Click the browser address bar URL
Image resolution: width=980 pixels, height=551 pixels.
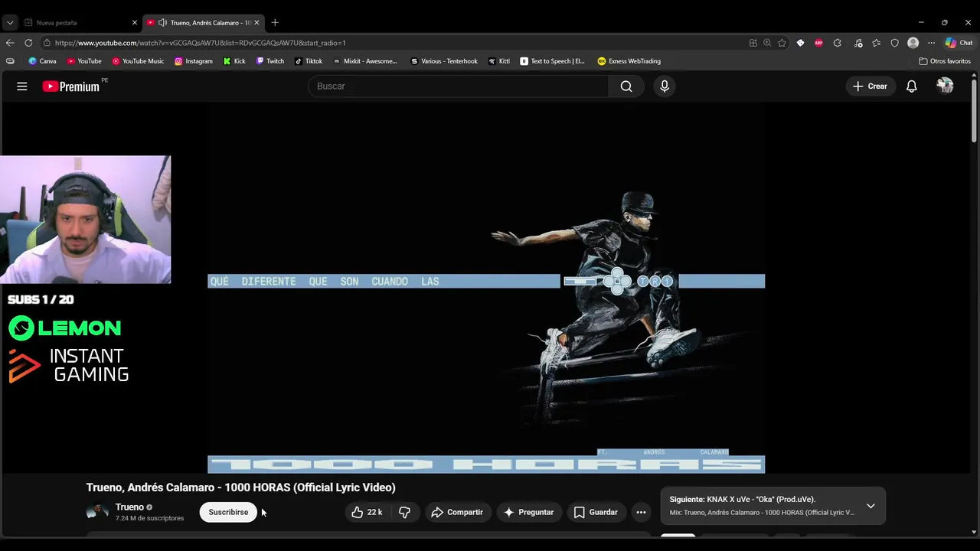point(201,43)
